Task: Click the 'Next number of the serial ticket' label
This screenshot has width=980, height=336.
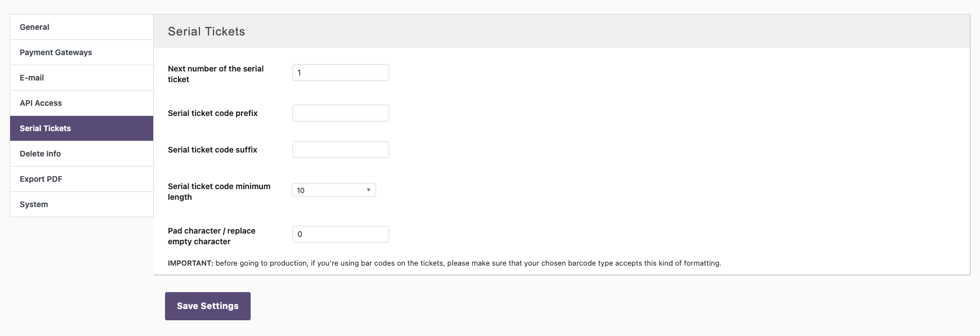Action: point(216,74)
